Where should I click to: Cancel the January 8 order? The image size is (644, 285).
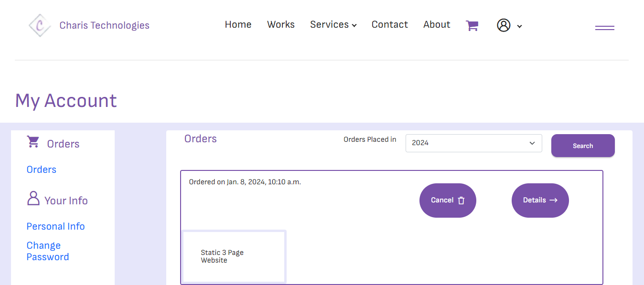[448, 200]
